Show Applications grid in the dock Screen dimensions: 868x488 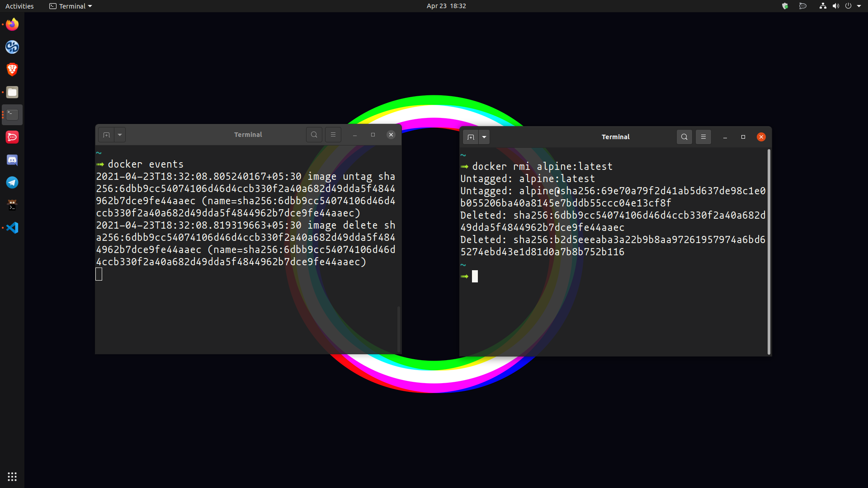coord(12,477)
